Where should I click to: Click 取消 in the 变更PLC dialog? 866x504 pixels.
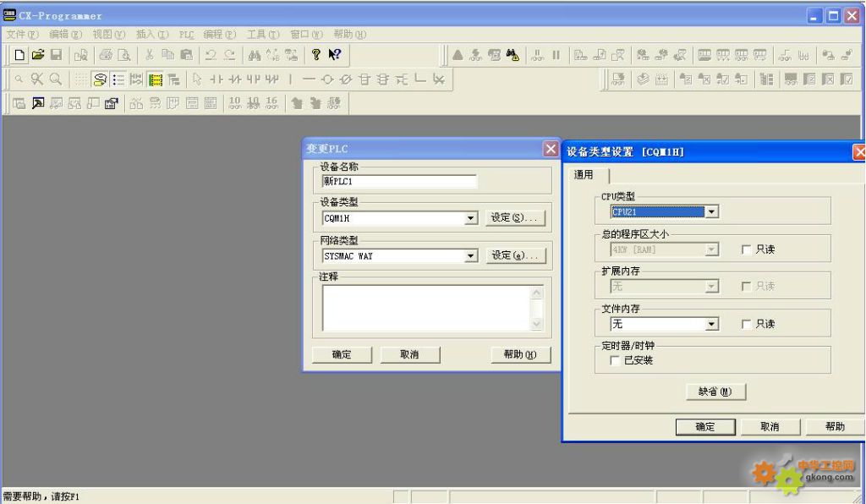[x=410, y=354]
